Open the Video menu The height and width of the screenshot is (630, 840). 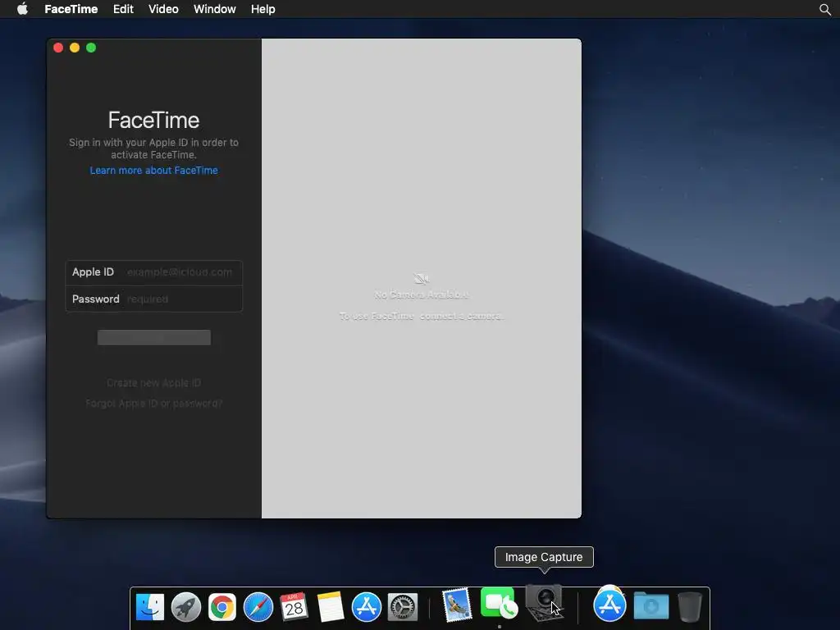click(163, 9)
